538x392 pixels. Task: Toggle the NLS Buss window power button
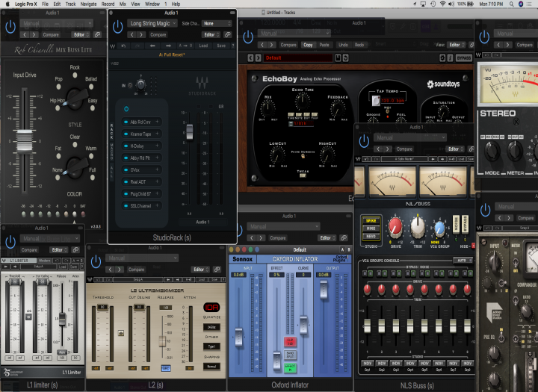pyautogui.click(x=364, y=141)
